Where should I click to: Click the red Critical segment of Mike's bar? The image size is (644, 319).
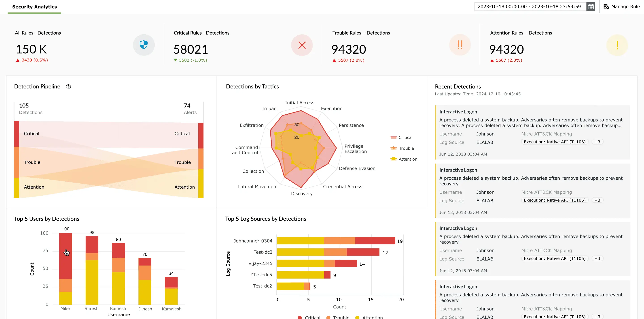pos(66,256)
